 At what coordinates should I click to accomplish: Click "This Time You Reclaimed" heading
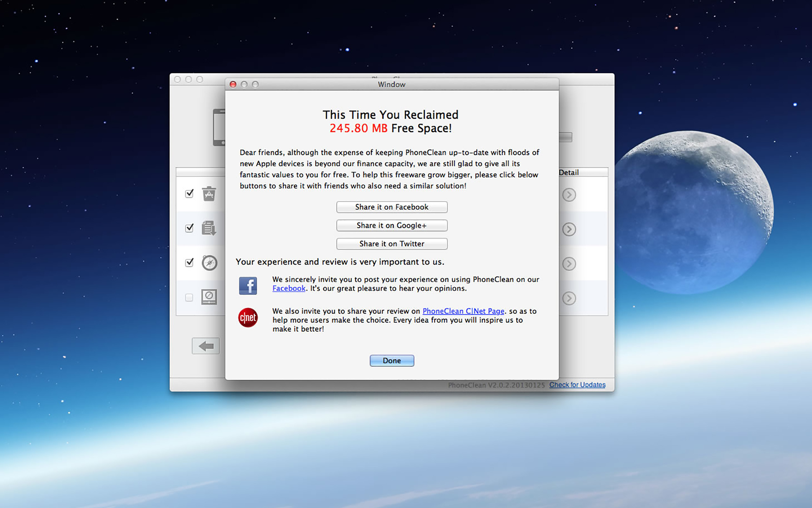pos(390,115)
